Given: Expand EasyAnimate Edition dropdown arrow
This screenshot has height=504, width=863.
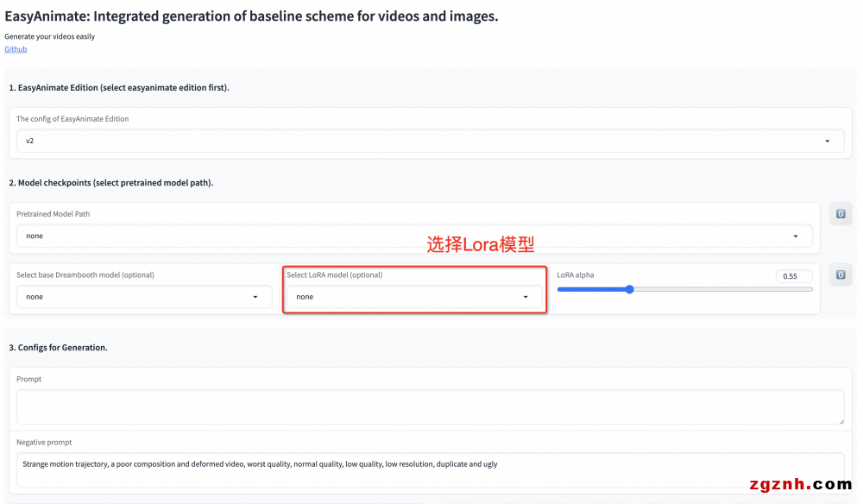Looking at the screenshot, I should pyautogui.click(x=827, y=141).
